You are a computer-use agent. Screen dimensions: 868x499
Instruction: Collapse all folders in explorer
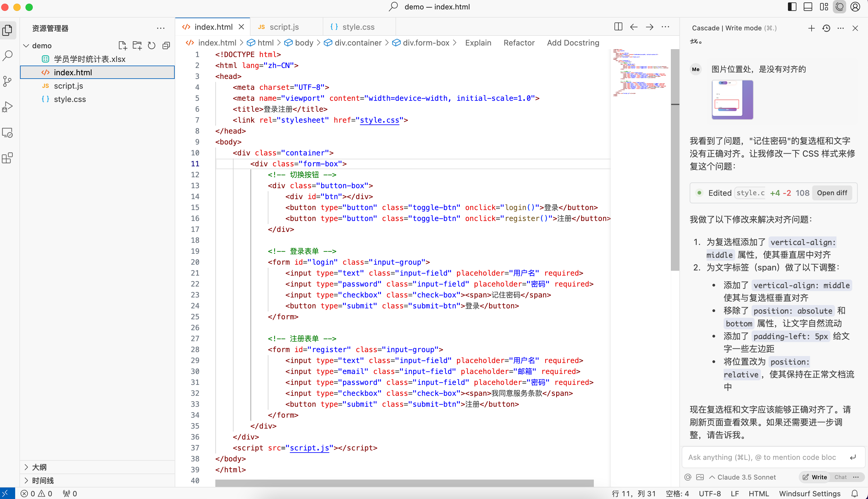point(167,46)
